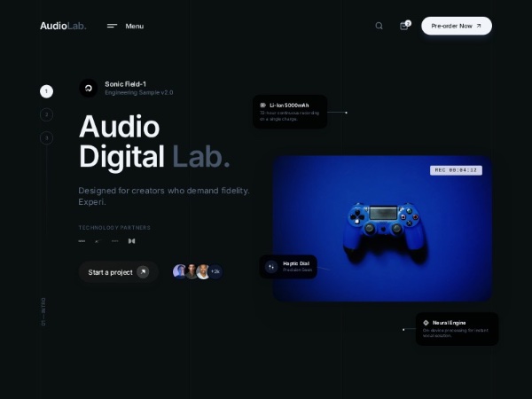Click the Sonic Field-1 round logo icon

(88, 88)
